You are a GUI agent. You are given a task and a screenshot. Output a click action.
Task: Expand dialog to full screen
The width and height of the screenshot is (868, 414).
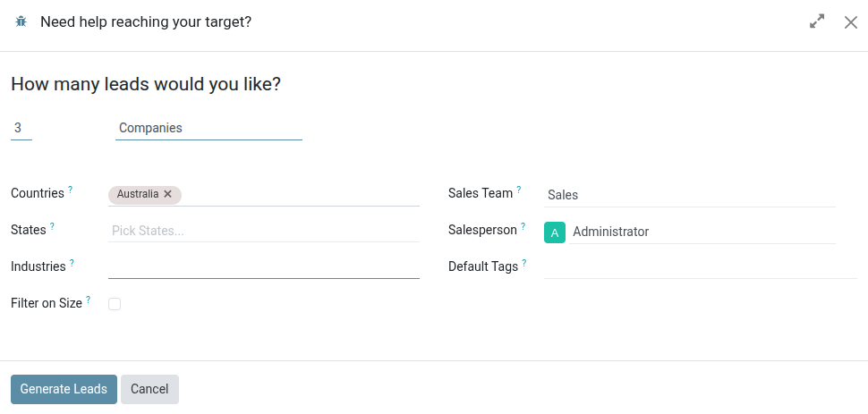coord(817,21)
